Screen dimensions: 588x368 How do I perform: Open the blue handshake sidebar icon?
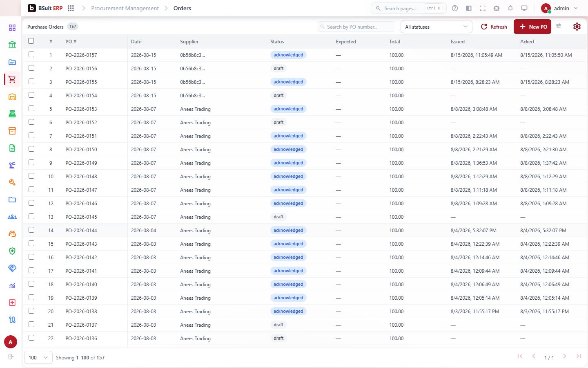point(12,268)
